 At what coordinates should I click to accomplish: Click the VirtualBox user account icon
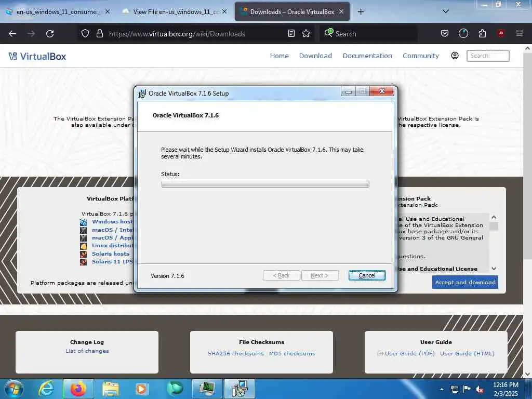pyautogui.click(x=455, y=56)
